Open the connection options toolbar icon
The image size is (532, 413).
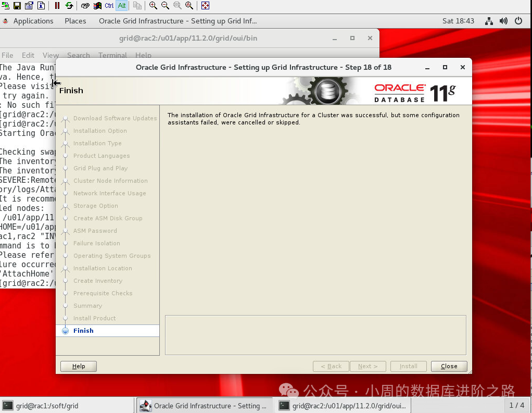click(29, 5)
